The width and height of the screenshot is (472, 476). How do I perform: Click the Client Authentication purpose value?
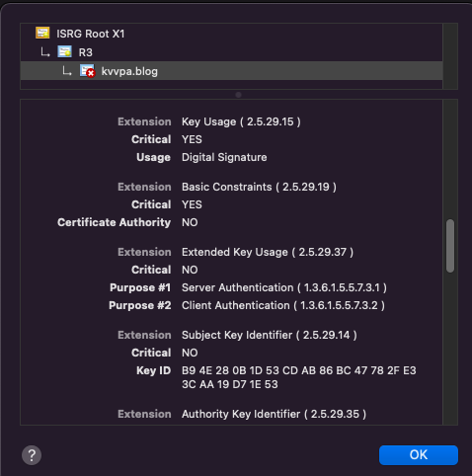283,305
